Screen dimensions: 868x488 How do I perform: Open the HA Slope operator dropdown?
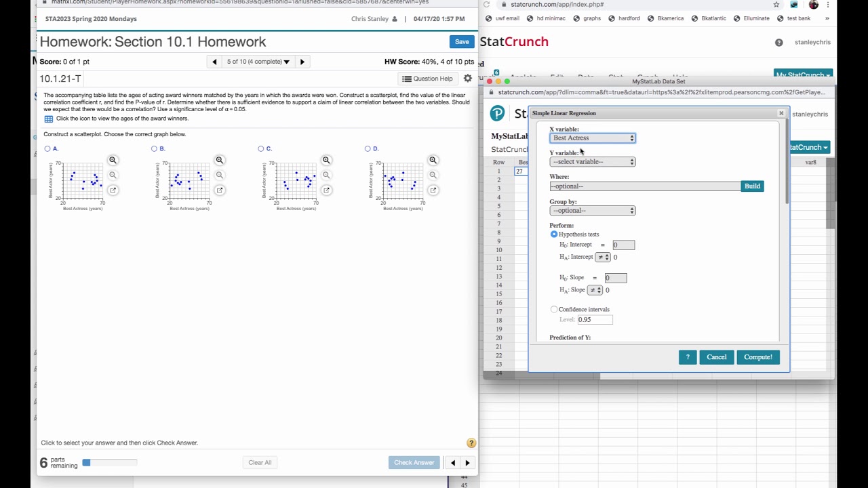coord(595,290)
